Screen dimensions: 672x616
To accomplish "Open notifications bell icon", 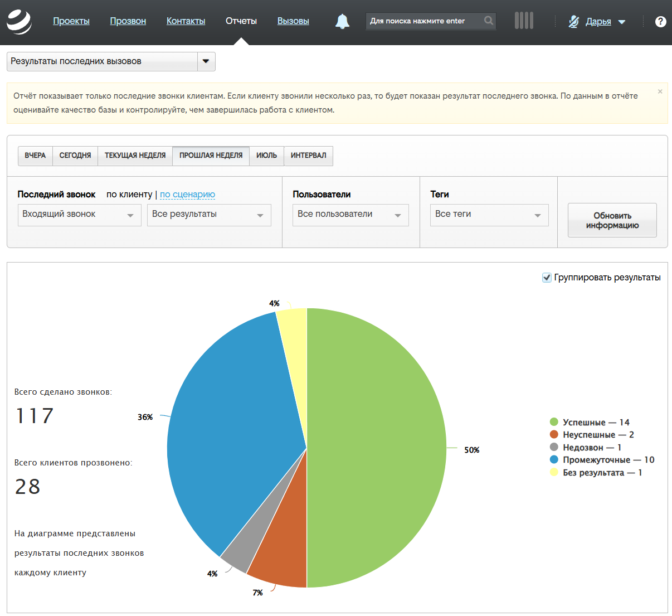I will (342, 21).
